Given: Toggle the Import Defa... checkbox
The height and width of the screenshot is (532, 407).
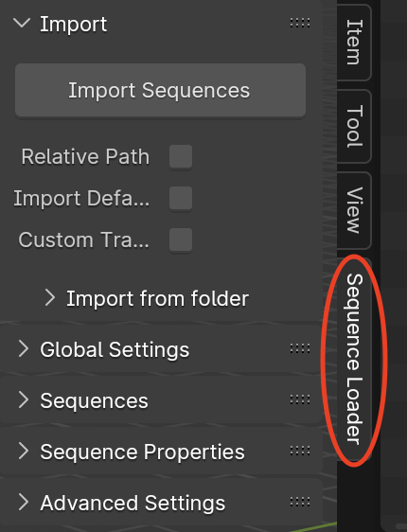Looking at the screenshot, I should pos(181,198).
